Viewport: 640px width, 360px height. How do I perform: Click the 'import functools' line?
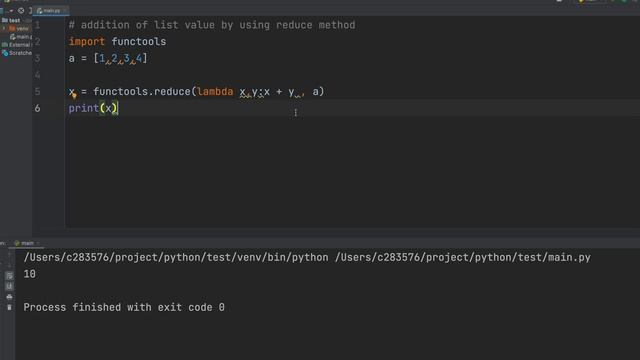117,42
